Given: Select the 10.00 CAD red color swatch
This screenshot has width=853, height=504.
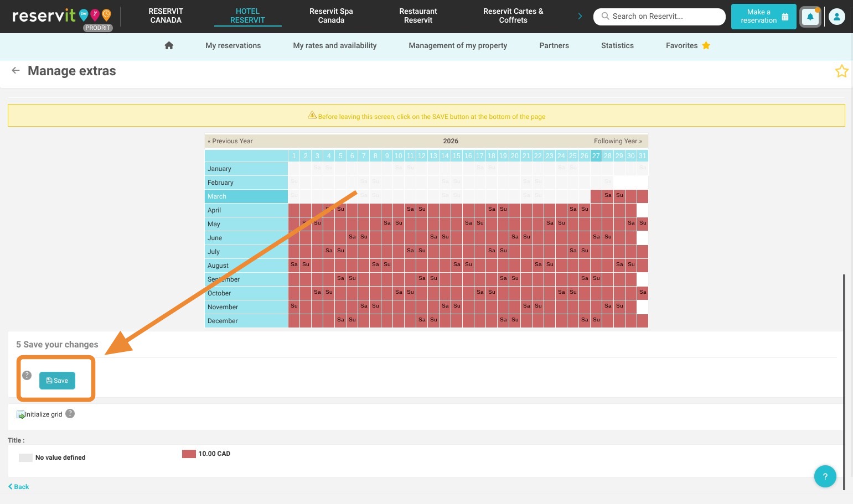Looking at the screenshot, I should click(189, 454).
